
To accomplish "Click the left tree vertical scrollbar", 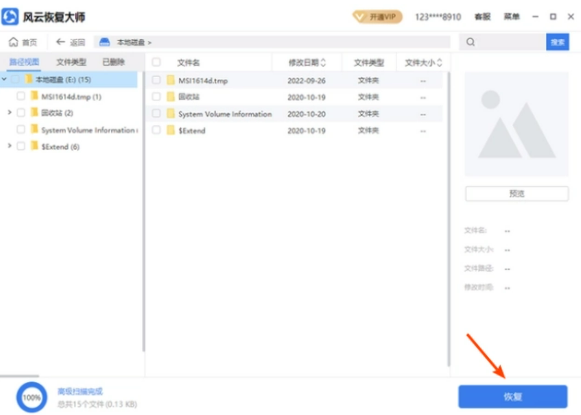I will [143, 211].
